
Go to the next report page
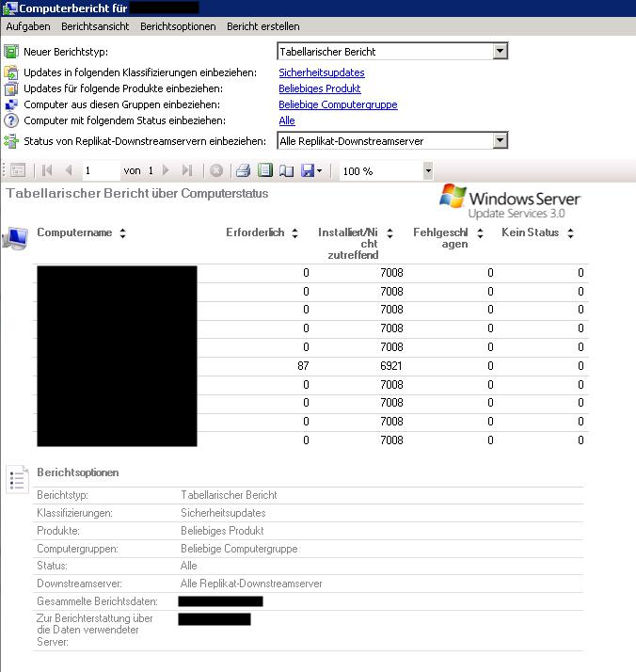166,170
